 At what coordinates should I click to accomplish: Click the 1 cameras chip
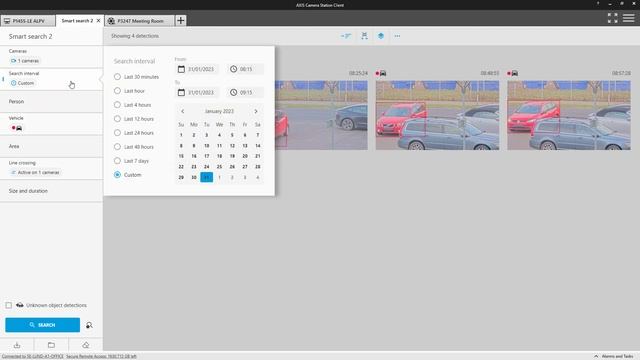click(x=25, y=61)
